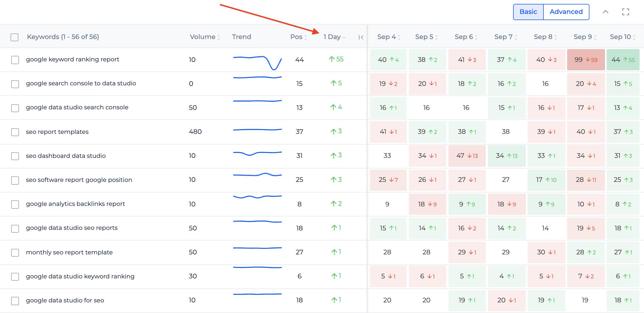
Task: Switch to the Basic tab
Action: (x=528, y=11)
